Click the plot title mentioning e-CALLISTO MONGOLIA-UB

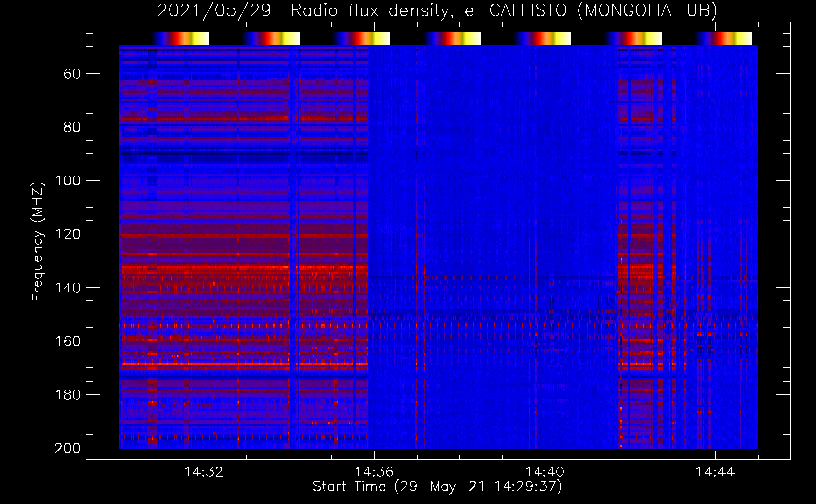[x=437, y=10]
